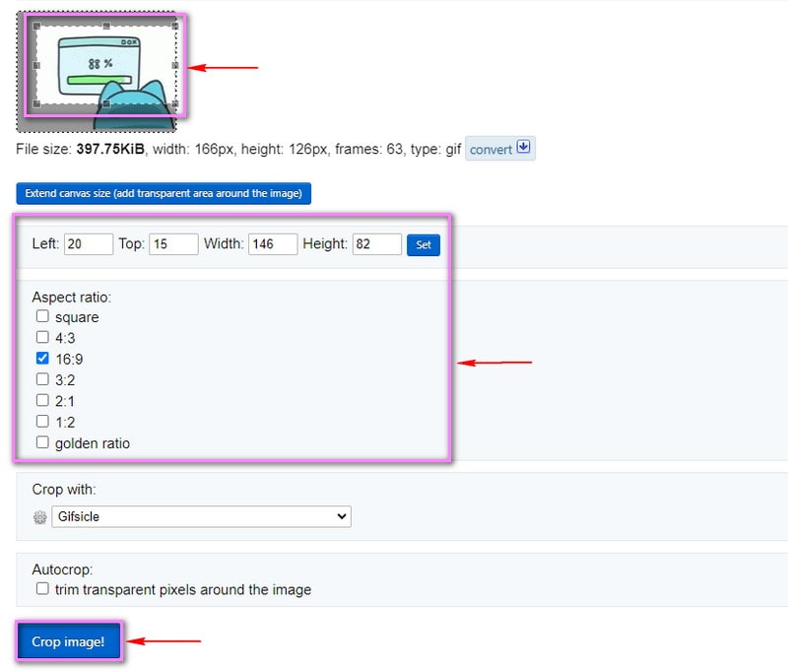Tick the golden ratio checkbox
The width and height of the screenshot is (788, 672).
tap(42, 443)
